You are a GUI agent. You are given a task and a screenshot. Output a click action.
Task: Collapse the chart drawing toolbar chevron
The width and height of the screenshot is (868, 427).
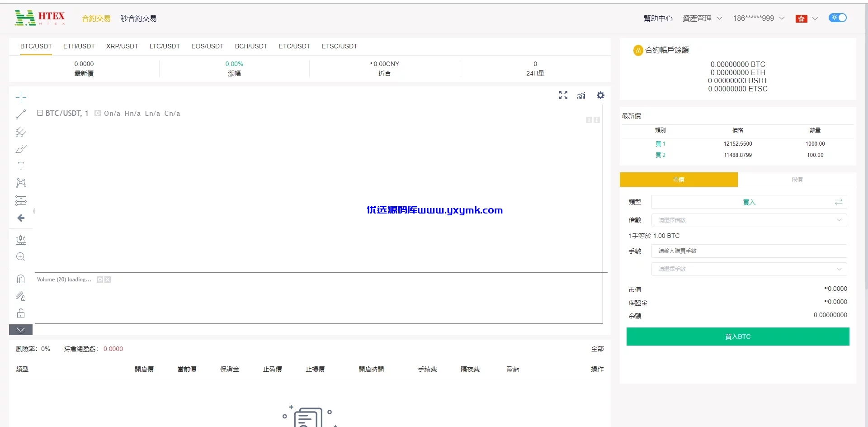click(21, 330)
